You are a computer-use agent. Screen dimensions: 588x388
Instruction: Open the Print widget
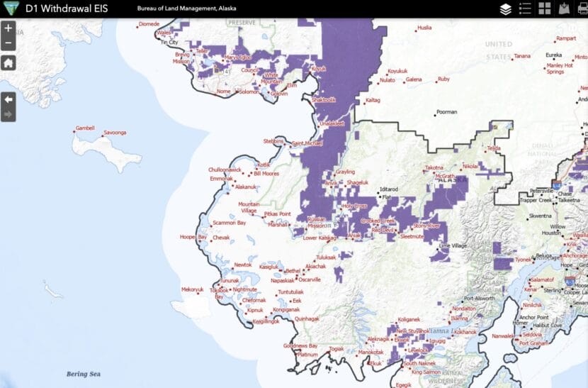pos(582,9)
